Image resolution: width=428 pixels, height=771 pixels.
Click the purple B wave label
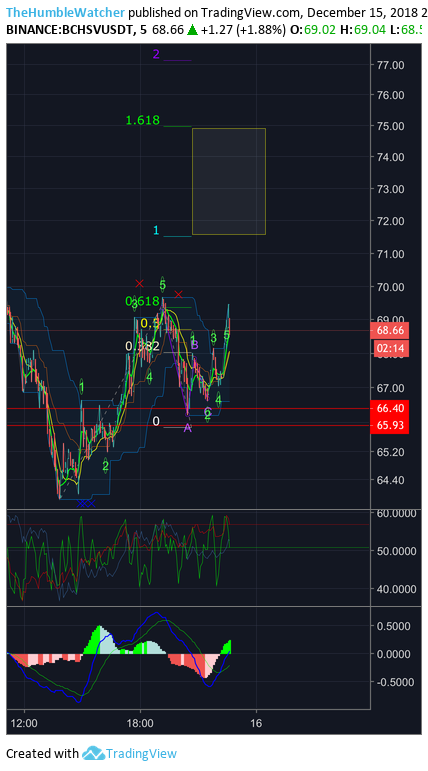click(x=194, y=345)
